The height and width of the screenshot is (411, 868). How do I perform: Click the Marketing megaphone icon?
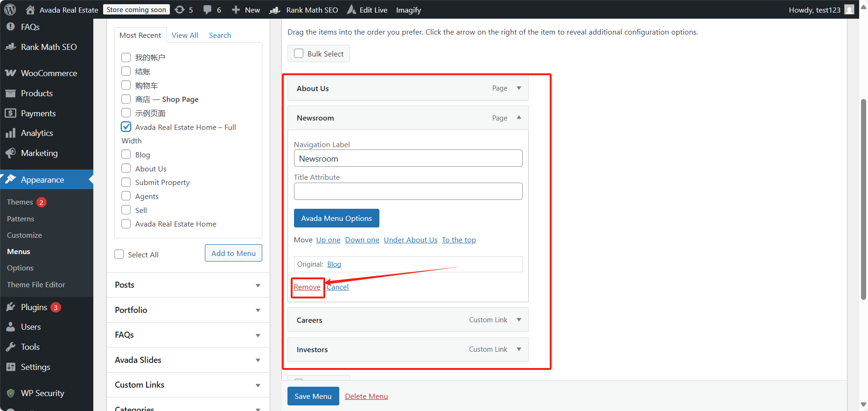pyautogui.click(x=11, y=153)
